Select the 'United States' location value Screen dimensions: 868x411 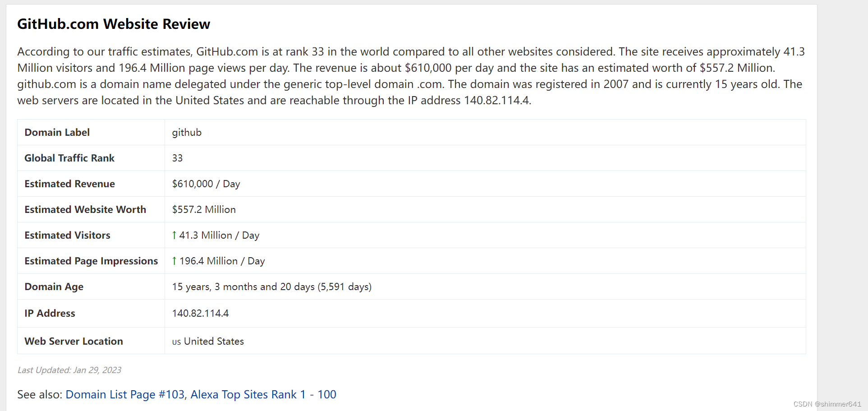pos(214,342)
